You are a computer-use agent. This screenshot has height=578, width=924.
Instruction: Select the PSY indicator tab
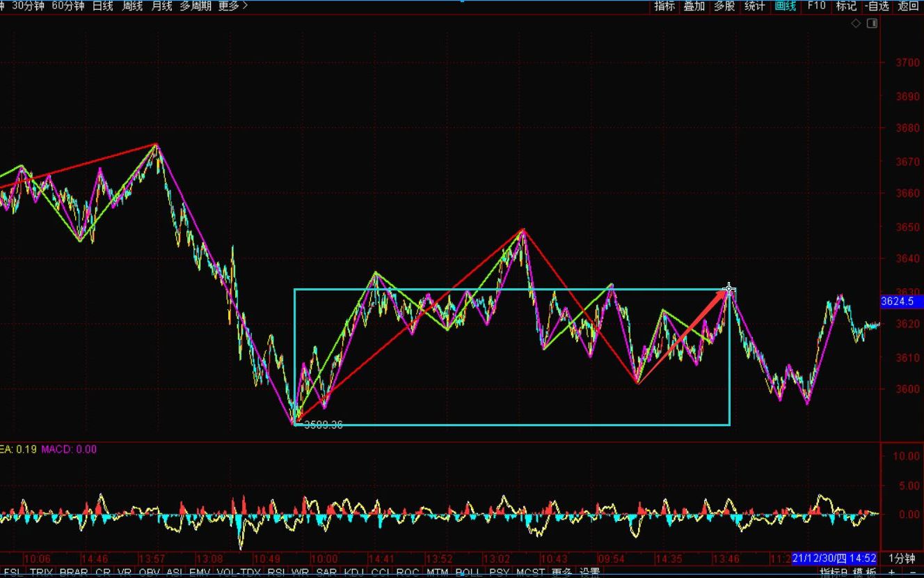tap(499, 572)
